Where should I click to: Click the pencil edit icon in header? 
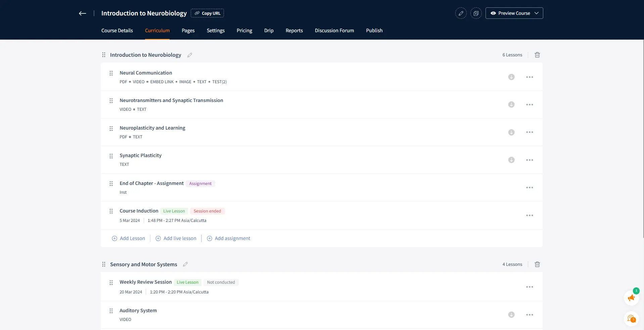[x=461, y=13]
